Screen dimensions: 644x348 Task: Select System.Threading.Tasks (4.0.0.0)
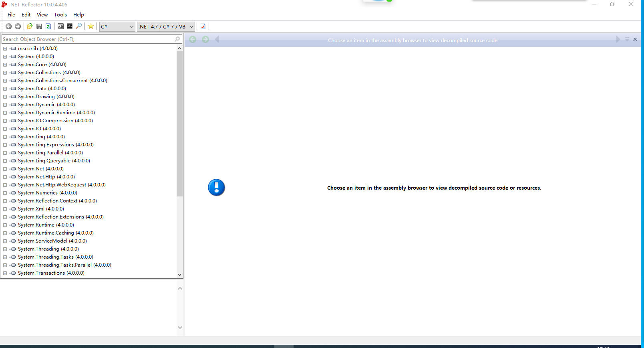pyautogui.click(x=56, y=257)
